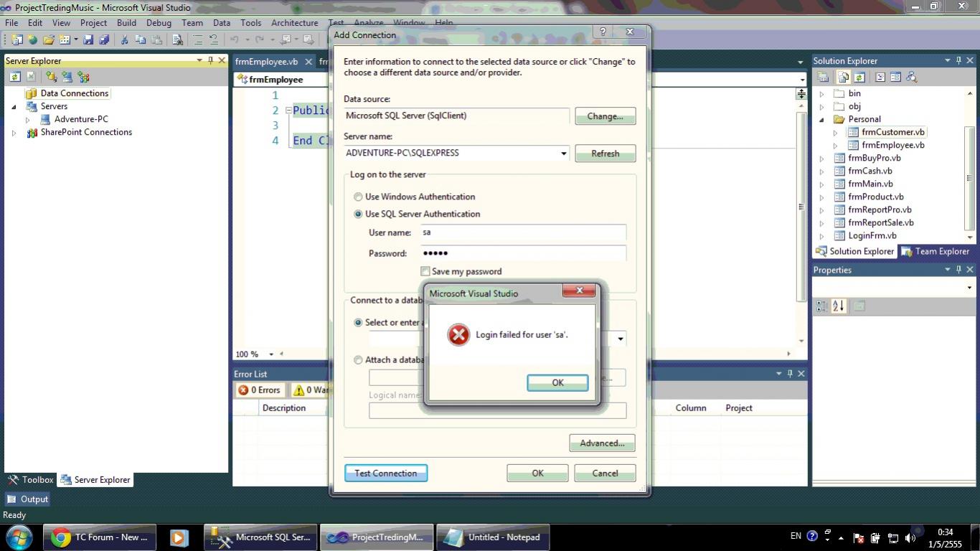Click the Windows Start orb
The width and height of the screenshot is (980, 551).
click(19, 537)
